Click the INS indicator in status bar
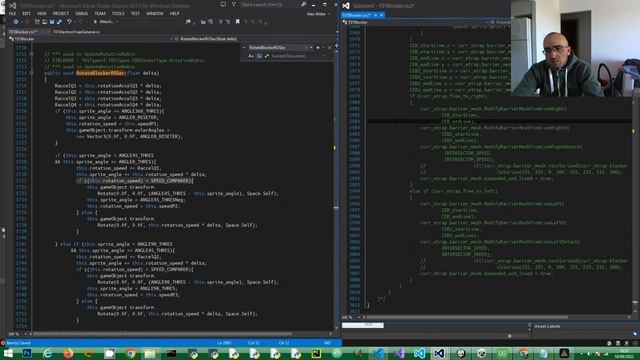The width and height of the screenshot is (640, 360). pos(327,343)
